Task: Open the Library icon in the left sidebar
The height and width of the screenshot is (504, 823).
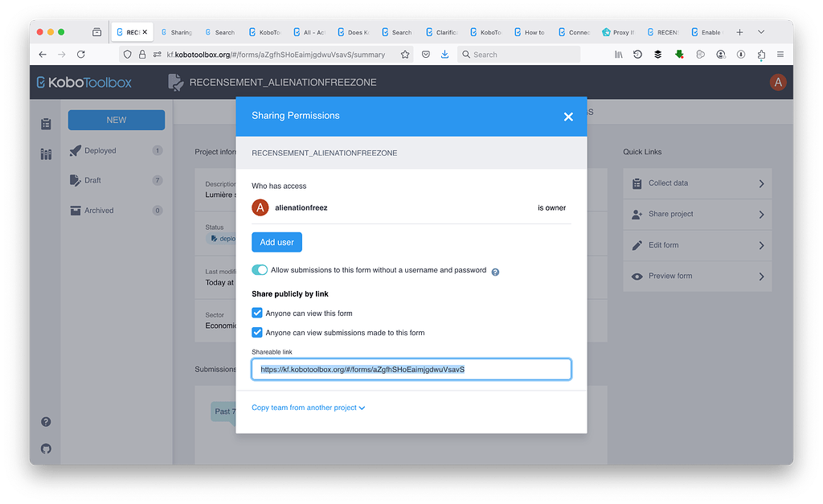Action: [46, 154]
